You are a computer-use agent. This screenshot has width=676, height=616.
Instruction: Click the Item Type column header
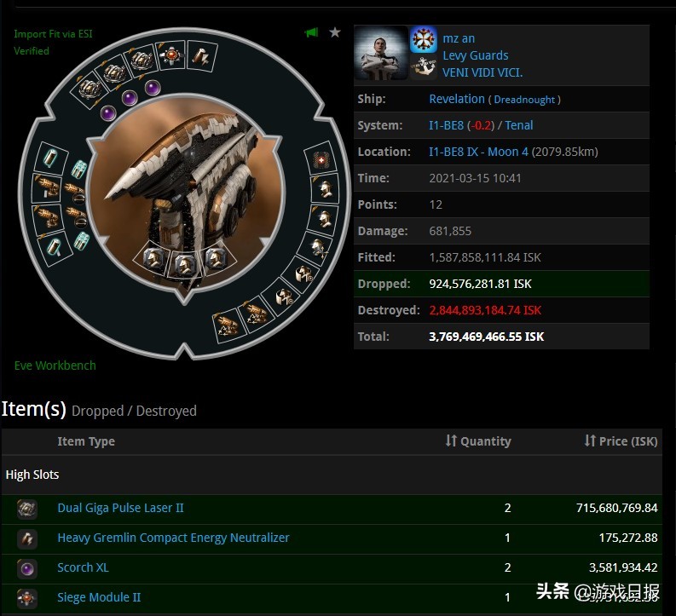86,441
